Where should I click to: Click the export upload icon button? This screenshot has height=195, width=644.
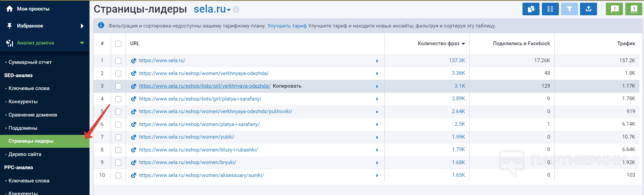589,9
